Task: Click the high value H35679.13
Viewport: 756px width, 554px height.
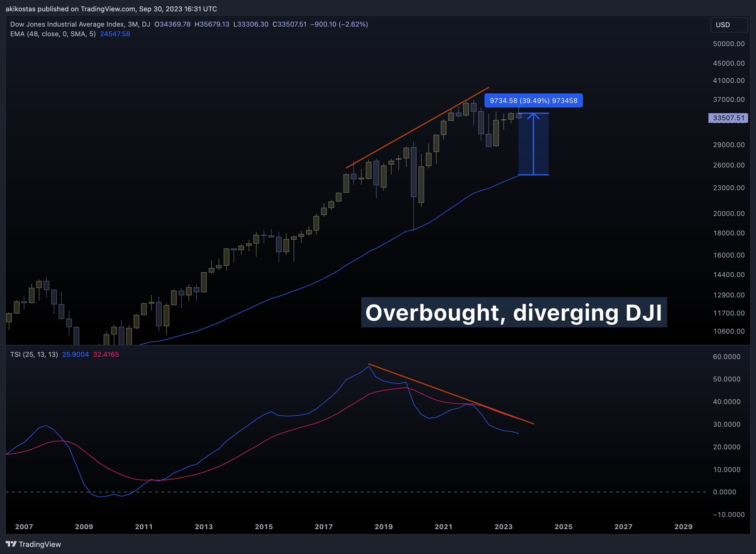Action: pyautogui.click(x=212, y=24)
